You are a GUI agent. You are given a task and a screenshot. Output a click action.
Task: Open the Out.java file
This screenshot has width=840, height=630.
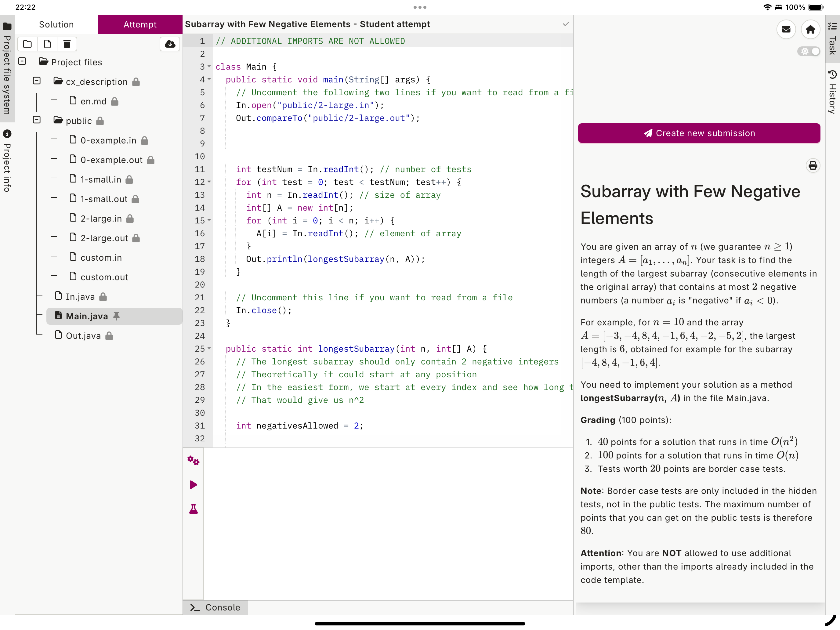click(83, 335)
